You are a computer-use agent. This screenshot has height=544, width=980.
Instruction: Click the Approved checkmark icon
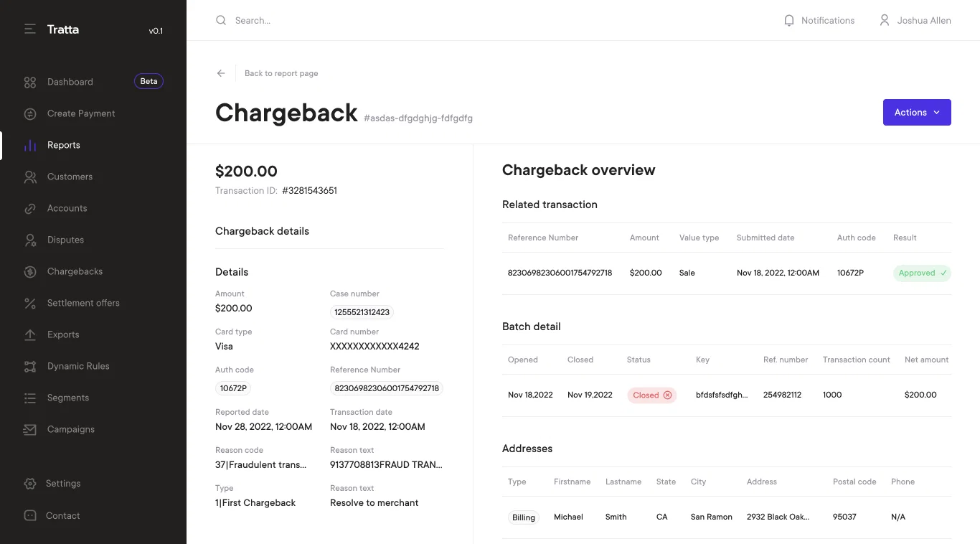click(943, 273)
